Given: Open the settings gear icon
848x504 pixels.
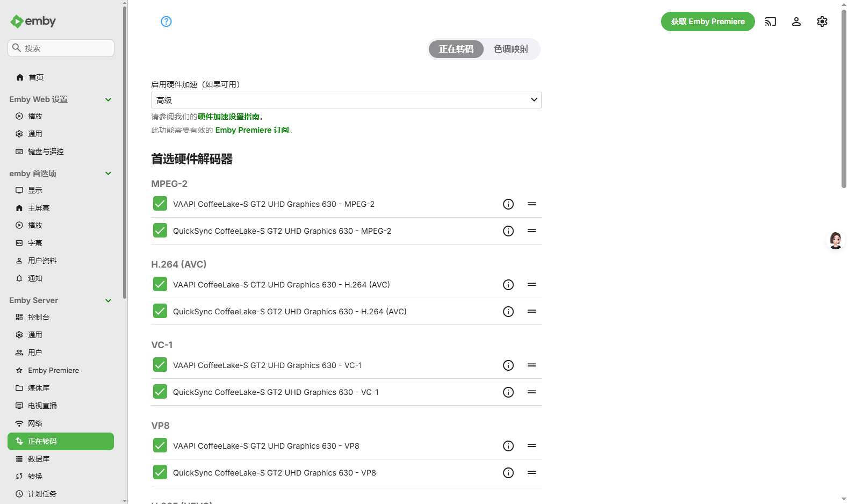Looking at the screenshot, I should (822, 21).
